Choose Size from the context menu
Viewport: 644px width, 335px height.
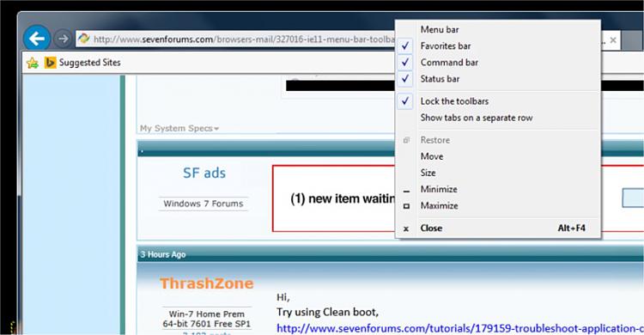click(498, 173)
